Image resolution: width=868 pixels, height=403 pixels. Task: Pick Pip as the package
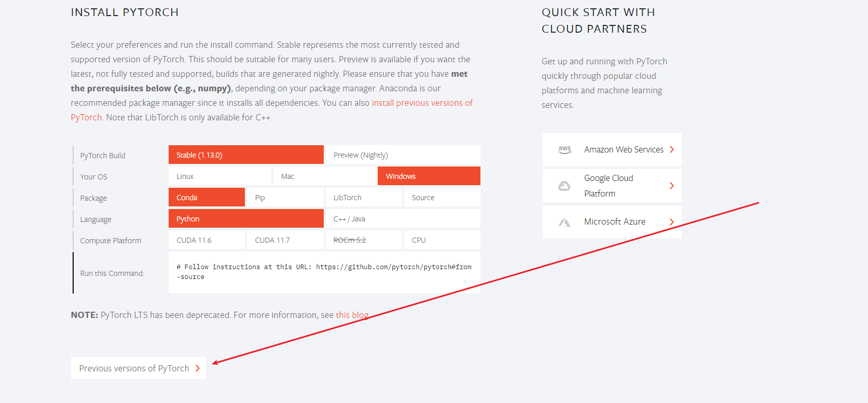285,197
